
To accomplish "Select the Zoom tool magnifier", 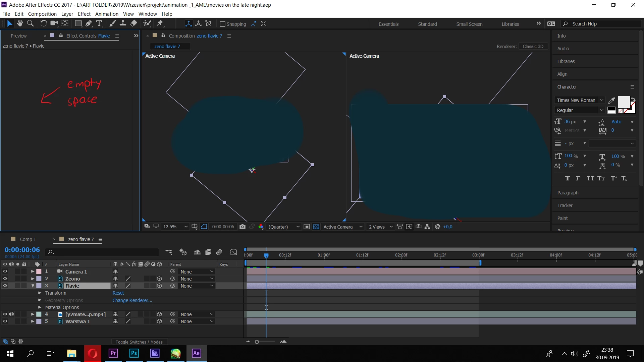I will tap(30, 23).
